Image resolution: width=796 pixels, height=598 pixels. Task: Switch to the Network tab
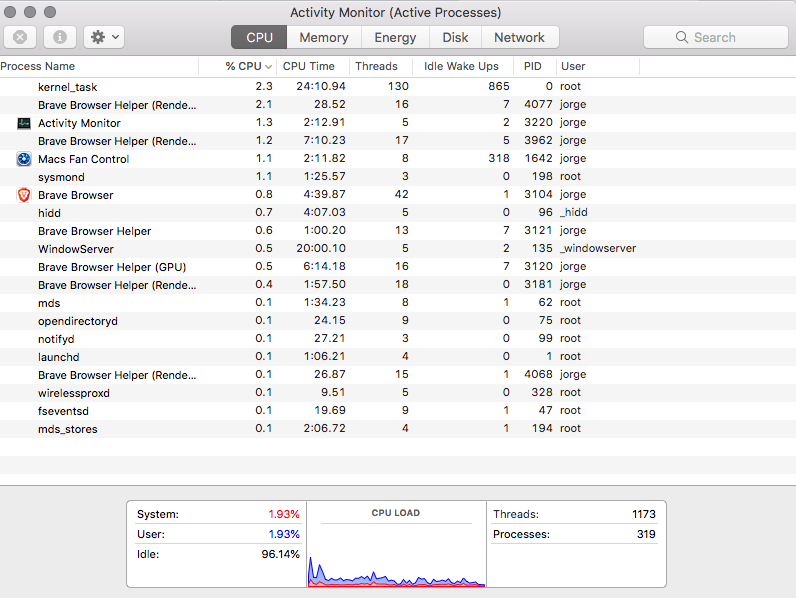(519, 37)
